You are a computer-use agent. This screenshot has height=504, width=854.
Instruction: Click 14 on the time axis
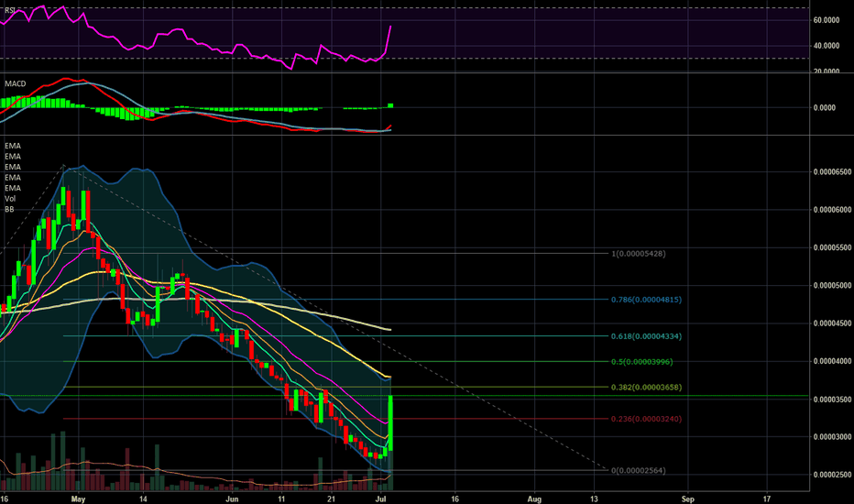tap(143, 499)
